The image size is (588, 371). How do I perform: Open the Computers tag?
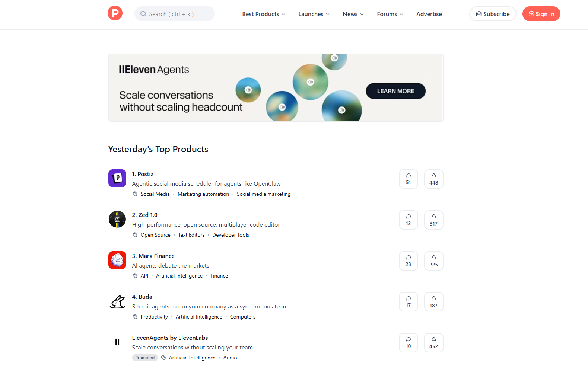pos(242,317)
